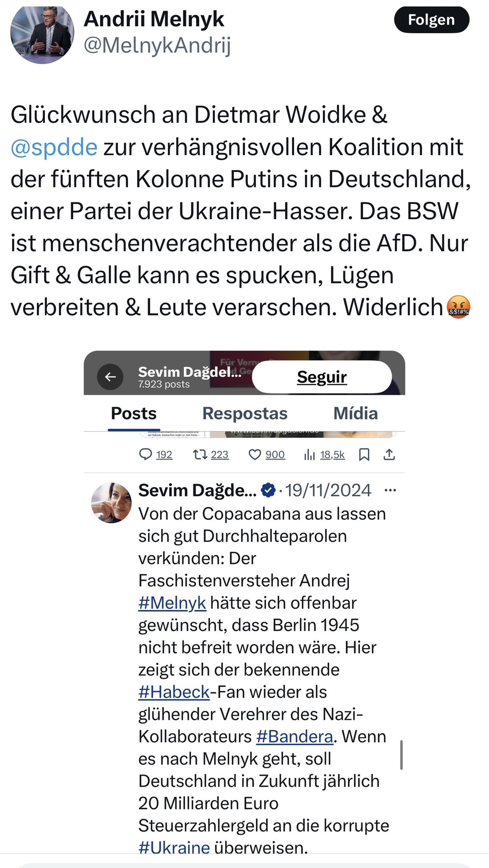Switch to the Respostas tab

click(245, 413)
